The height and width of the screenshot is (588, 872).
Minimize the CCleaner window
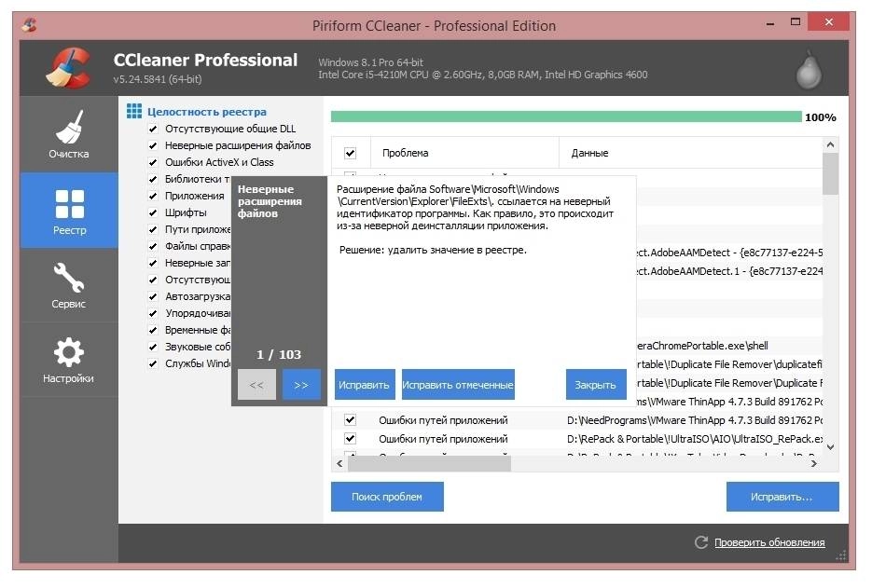(770, 23)
